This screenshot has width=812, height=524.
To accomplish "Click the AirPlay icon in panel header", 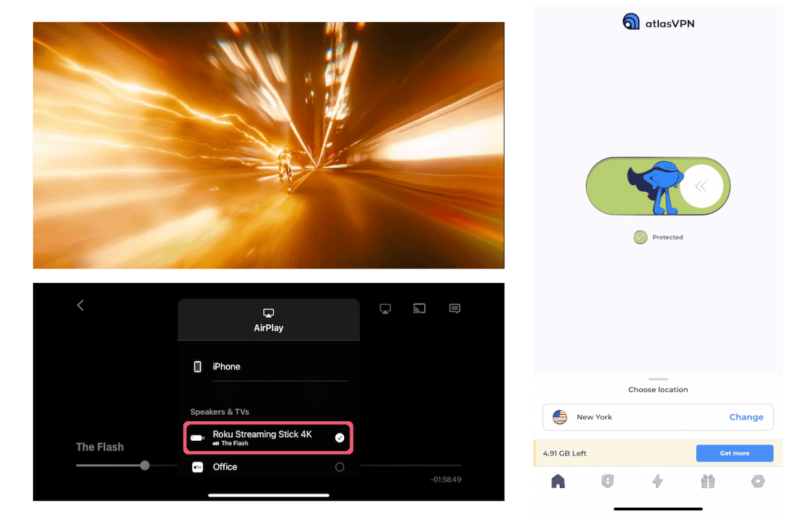I will point(268,313).
